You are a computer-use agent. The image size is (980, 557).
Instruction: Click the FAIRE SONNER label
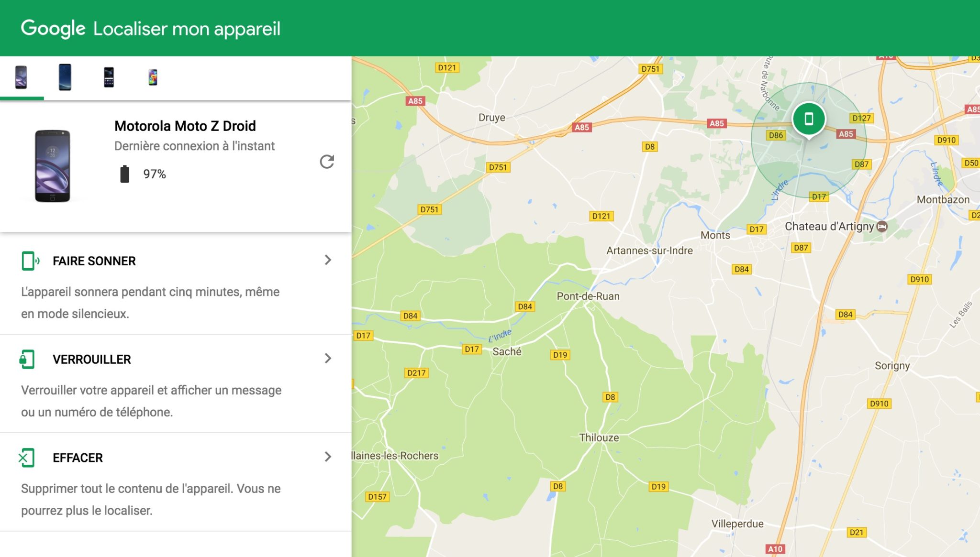click(94, 261)
